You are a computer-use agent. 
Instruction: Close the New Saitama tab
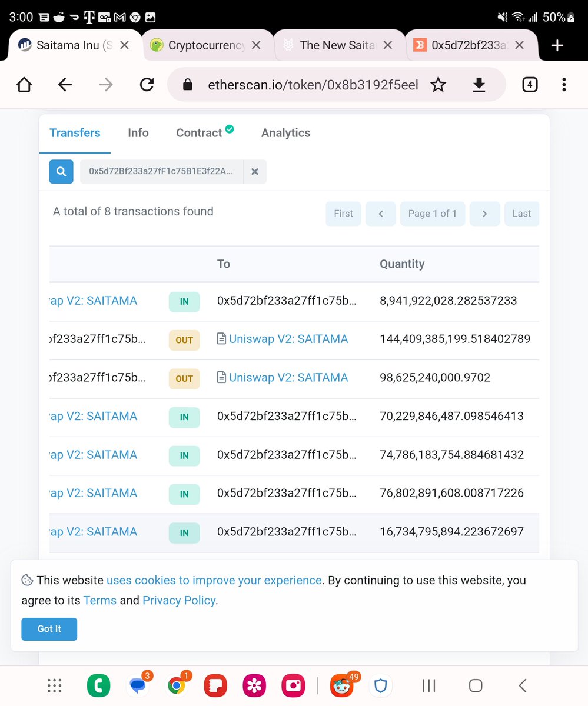[x=388, y=45]
